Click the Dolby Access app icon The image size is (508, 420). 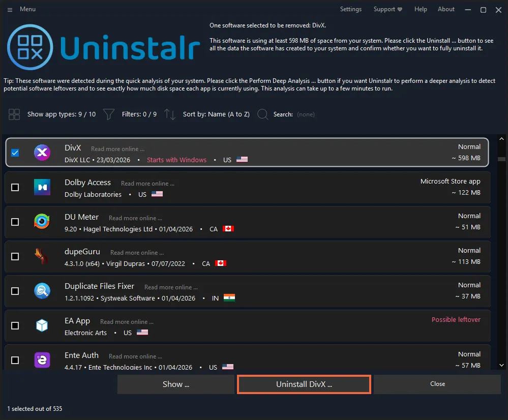[42, 187]
